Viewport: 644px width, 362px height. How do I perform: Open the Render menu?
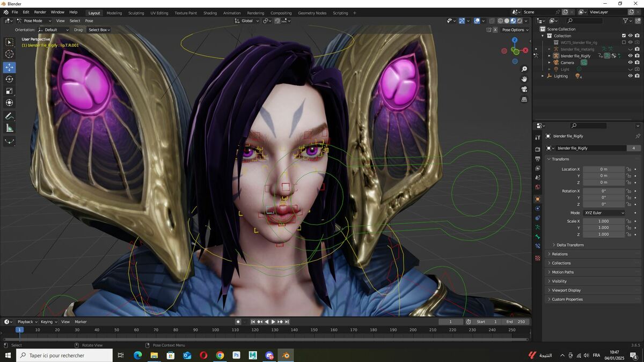tap(40, 12)
